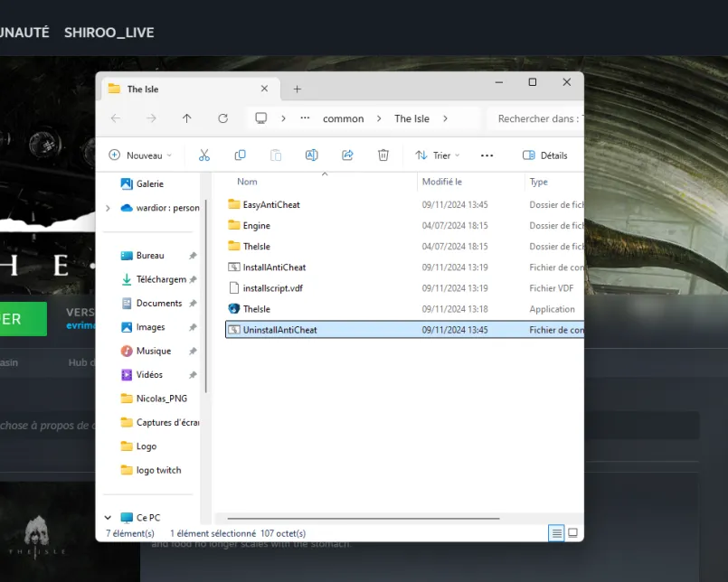Screen dimensions: 728x582
Task: Open the Trier sort dropdown
Action: [438, 155]
